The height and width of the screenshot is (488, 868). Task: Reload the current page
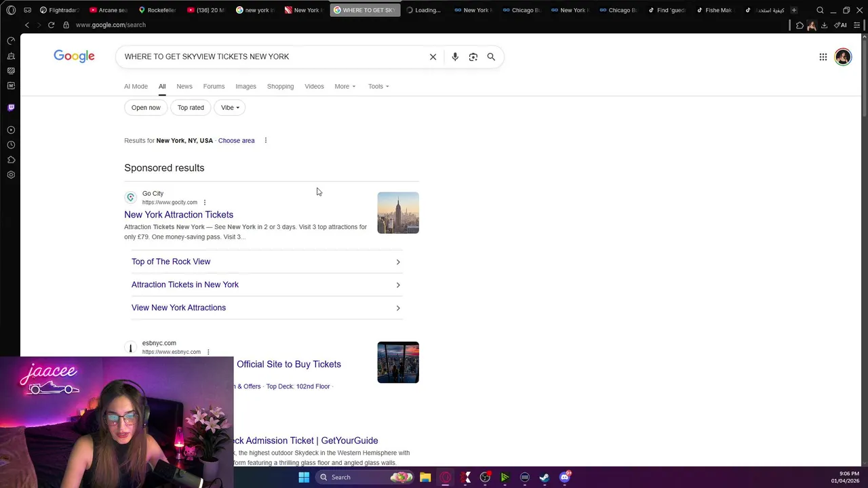tap(51, 25)
